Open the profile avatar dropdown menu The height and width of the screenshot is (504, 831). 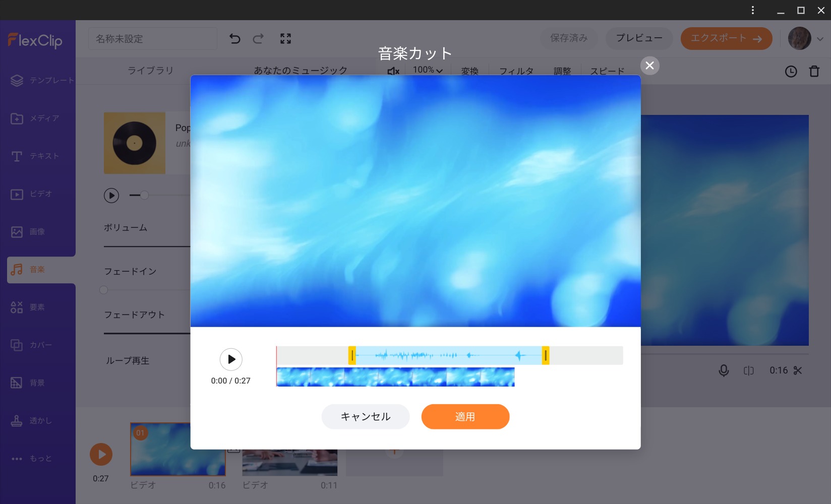(x=805, y=39)
